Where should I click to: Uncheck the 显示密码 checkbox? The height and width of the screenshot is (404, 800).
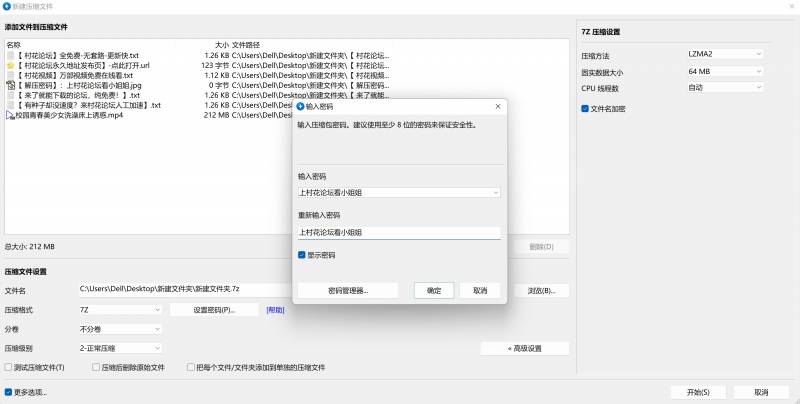click(x=302, y=255)
